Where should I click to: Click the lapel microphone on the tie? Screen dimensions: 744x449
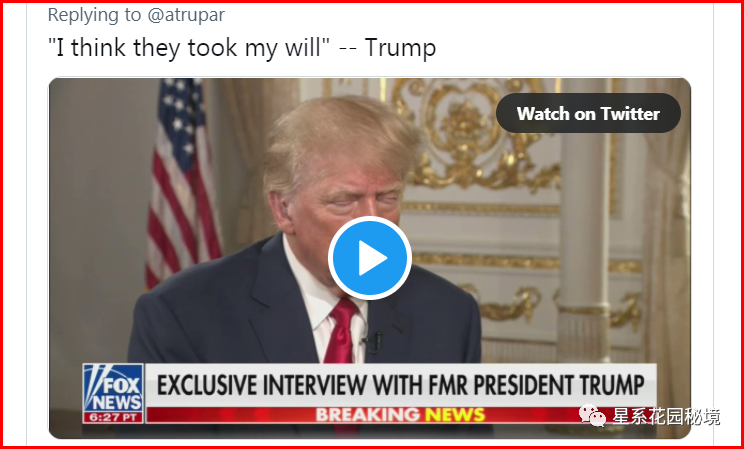point(373,342)
